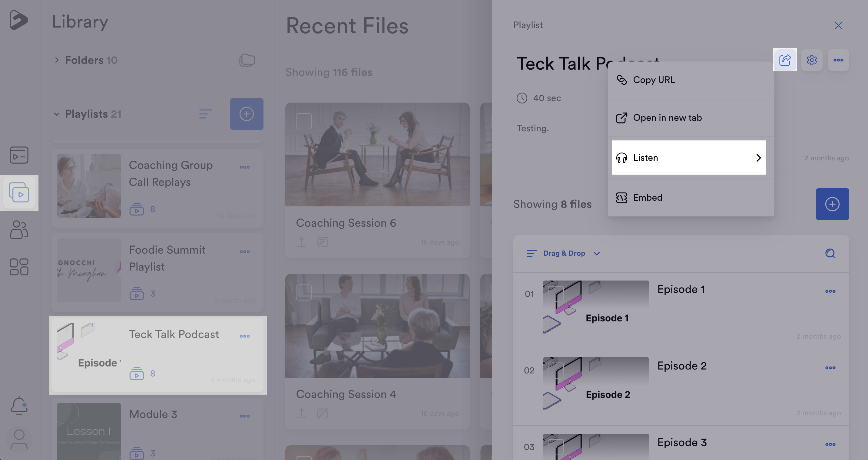The height and width of the screenshot is (460, 868).
Task: Open Episode 1 thumbnail in playlist
Action: tap(596, 307)
